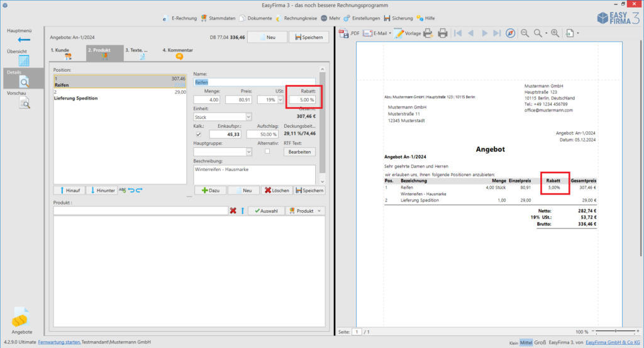Expand the Produkt button dropdown
Image resolution: width=644 pixels, height=348 pixels.
pyautogui.click(x=319, y=211)
